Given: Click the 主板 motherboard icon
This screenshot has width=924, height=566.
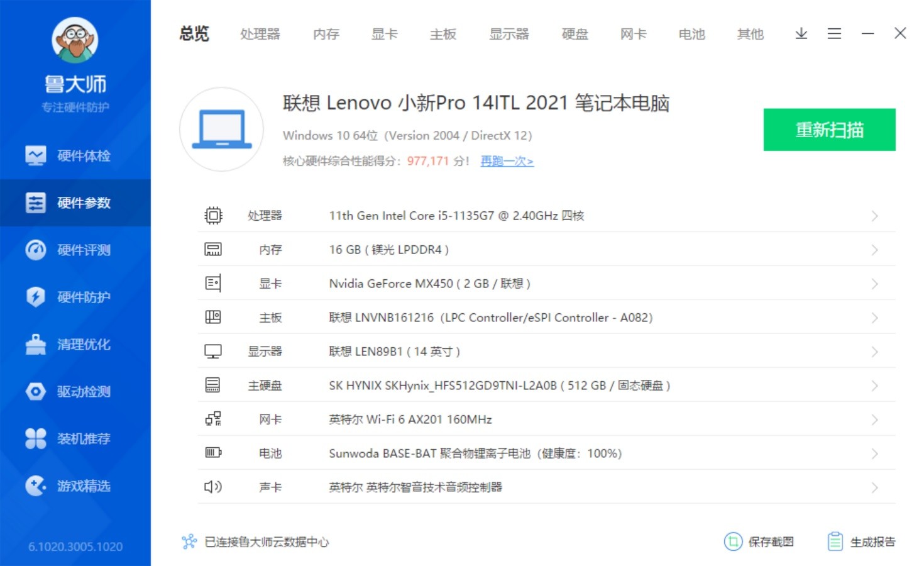Looking at the screenshot, I should tap(213, 318).
